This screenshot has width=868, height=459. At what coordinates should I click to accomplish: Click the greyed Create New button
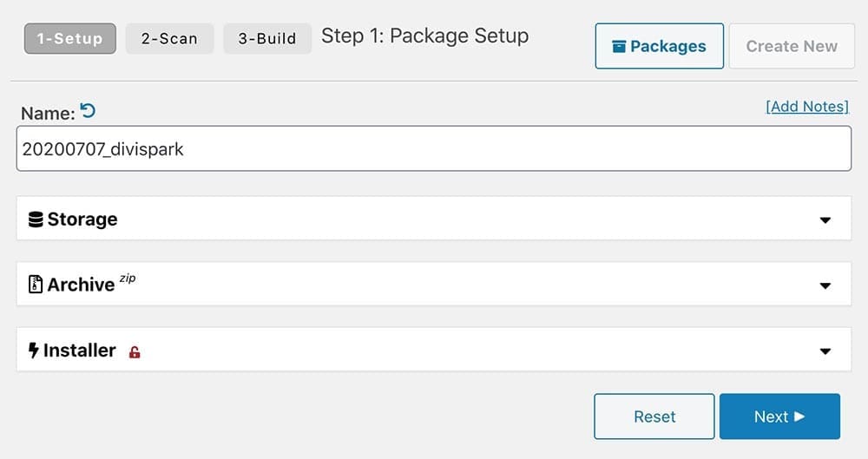click(x=792, y=46)
